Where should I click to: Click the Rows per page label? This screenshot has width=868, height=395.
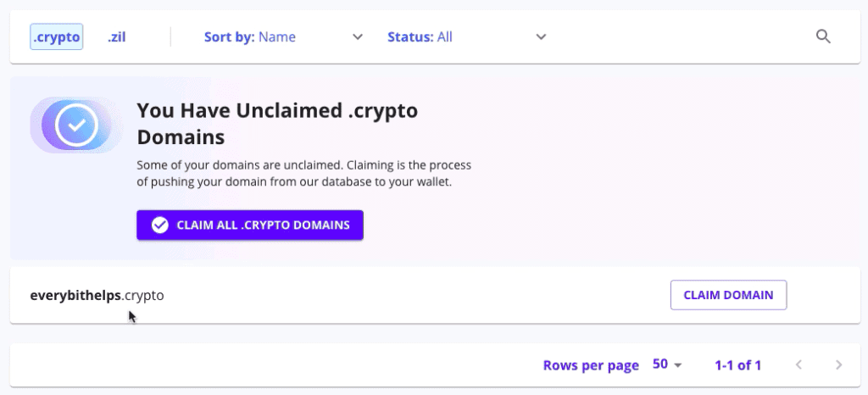click(591, 365)
